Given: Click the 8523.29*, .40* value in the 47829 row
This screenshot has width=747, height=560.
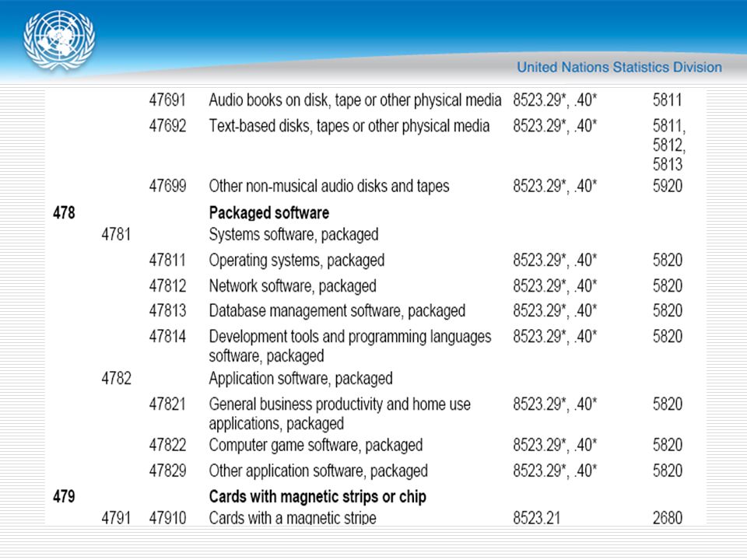Looking at the screenshot, I should pyautogui.click(x=555, y=471).
